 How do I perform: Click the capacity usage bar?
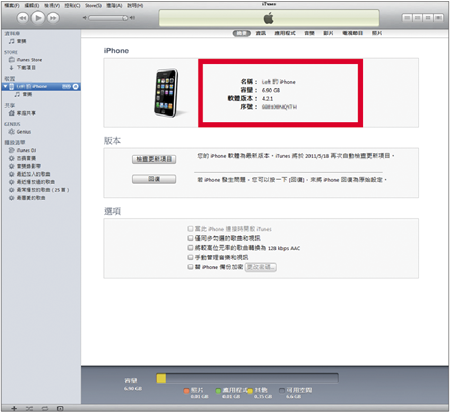[x=248, y=378]
